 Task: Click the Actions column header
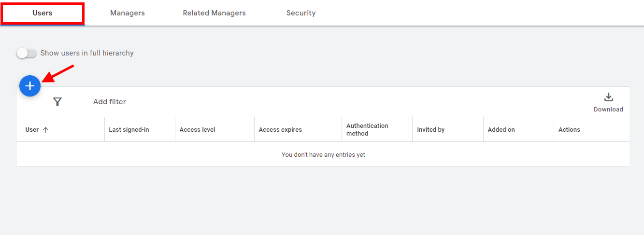pyautogui.click(x=569, y=130)
